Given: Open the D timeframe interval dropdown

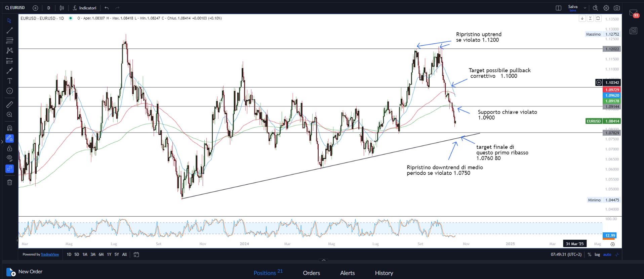Looking at the screenshot, I should [x=49, y=8].
